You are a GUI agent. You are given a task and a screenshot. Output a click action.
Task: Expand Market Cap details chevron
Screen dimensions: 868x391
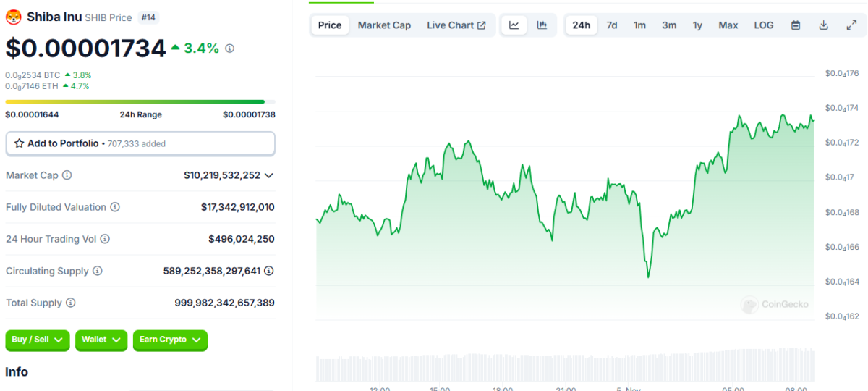point(269,175)
